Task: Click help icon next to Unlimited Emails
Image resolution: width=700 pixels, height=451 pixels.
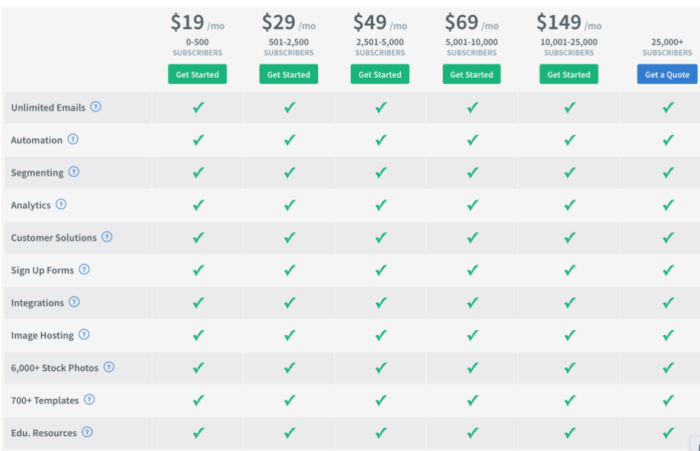Action: pyautogui.click(x=96, y=107)
